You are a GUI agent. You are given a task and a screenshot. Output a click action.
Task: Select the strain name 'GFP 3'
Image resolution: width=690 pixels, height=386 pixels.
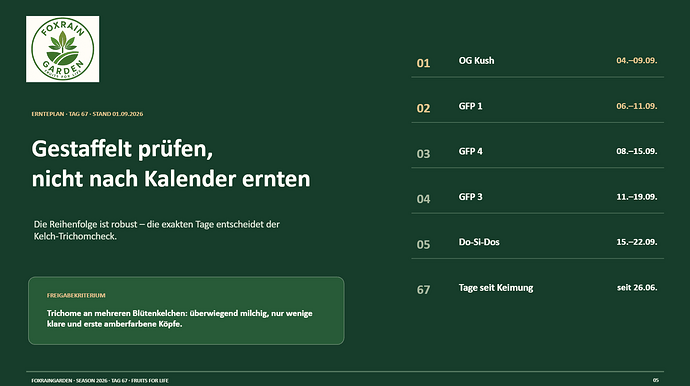point(470,197)
